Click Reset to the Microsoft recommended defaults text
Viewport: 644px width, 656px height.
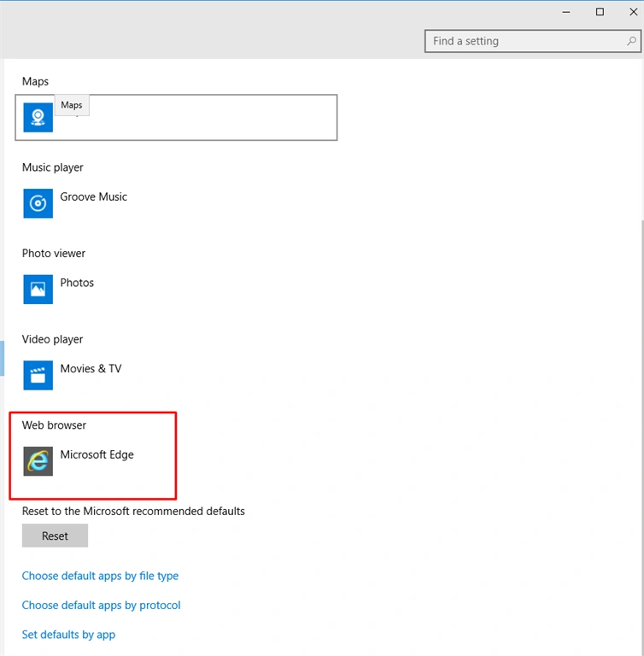click(133, 512)
